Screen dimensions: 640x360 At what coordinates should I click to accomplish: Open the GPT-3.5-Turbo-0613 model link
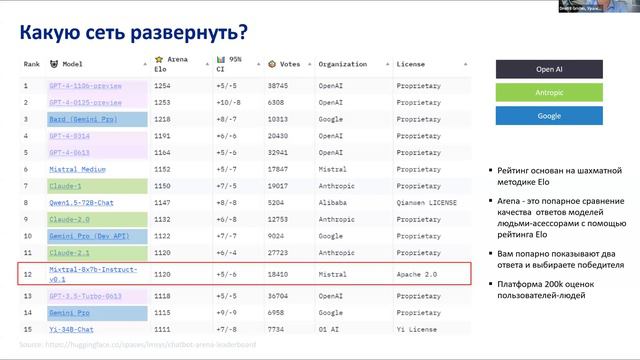click(x=85, y=296)
